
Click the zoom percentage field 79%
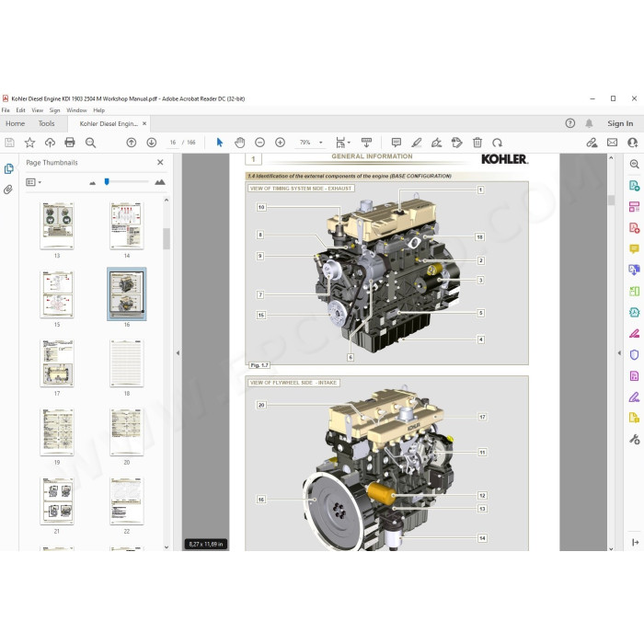(305, 143)
